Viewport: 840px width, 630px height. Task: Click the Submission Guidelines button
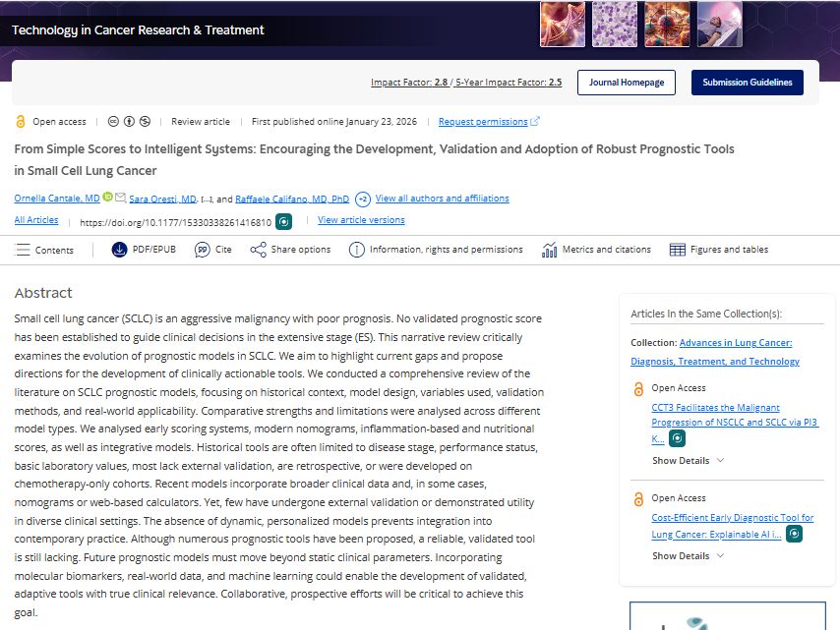(747, 83)
